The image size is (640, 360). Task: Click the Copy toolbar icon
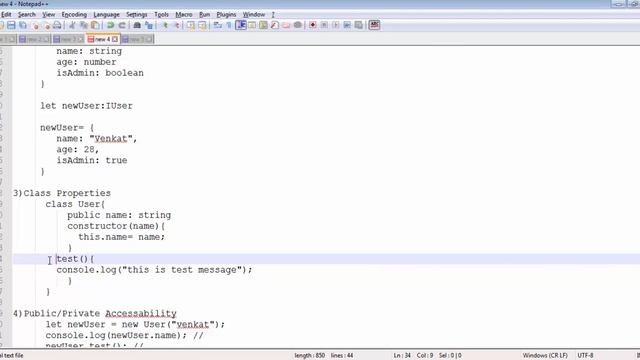[84, 25]
